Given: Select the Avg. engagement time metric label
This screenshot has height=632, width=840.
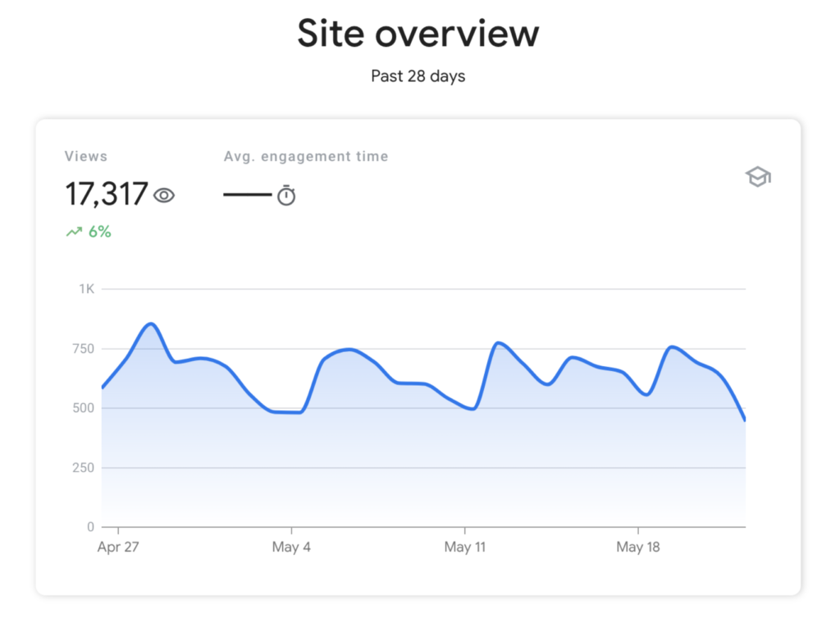Looking at the screenshot, I should point(306,156).
